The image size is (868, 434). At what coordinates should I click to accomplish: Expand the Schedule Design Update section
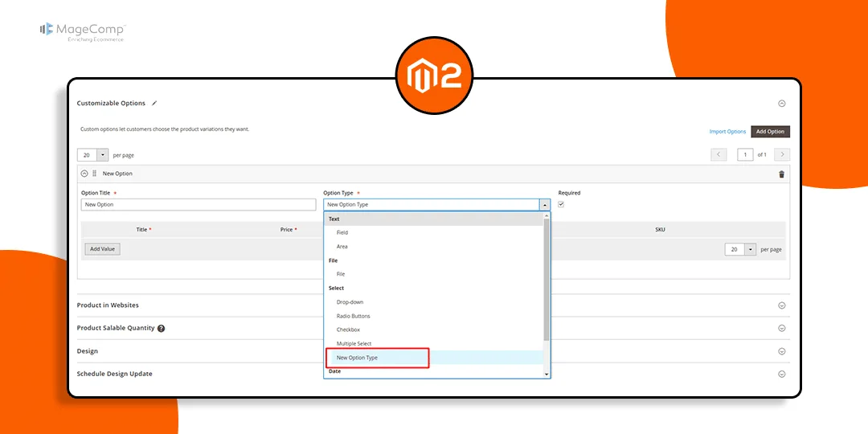click(782, 374)
